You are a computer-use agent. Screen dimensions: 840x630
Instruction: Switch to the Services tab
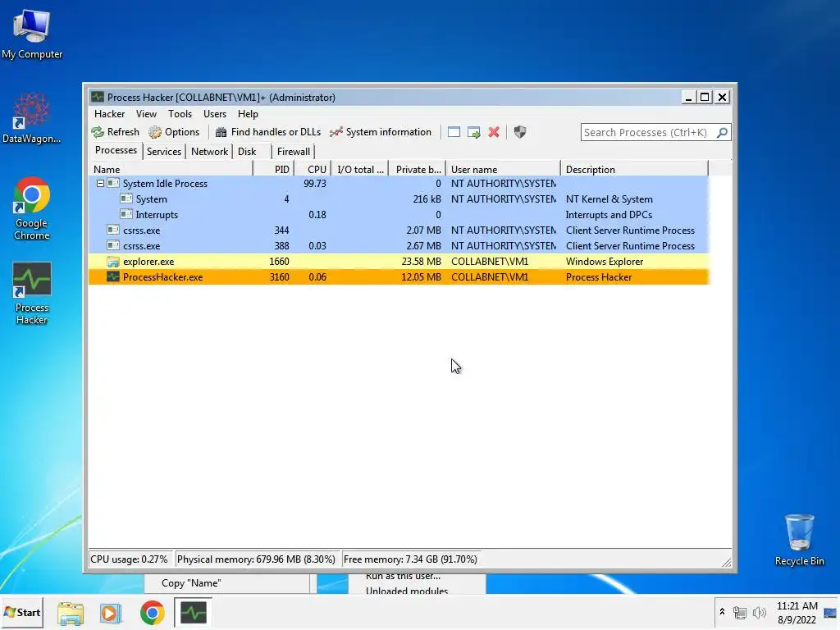pos(164,152)
